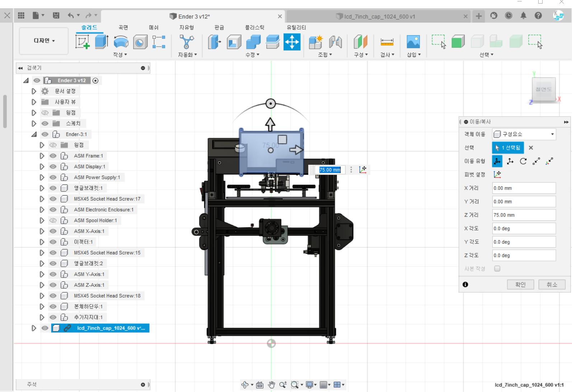Click the Undo arrow
This screenshot has width=572, height=392.
tap(71, 15)
